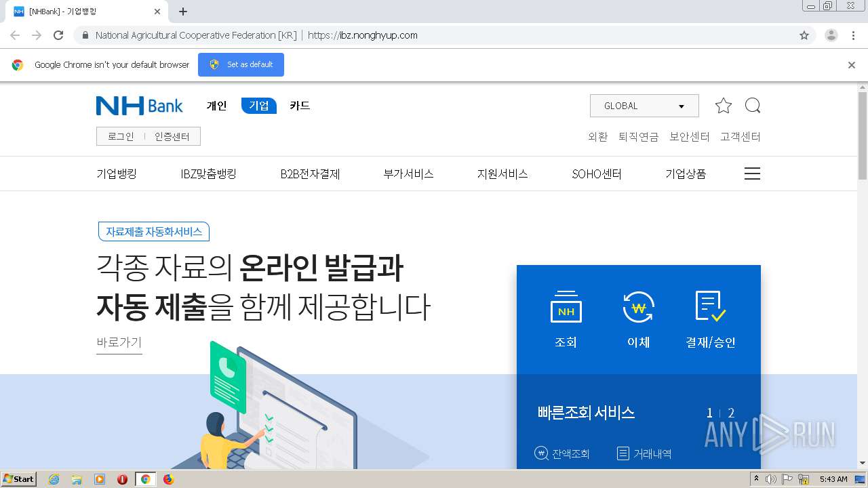This screenshot has height=488, width=868.
Task: Bookmark this page with Chrome star
Action: coord(804,35)
